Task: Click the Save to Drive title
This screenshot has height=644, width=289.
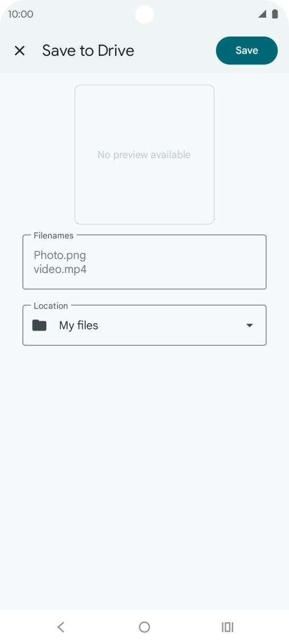Action: tap(88, 51)
